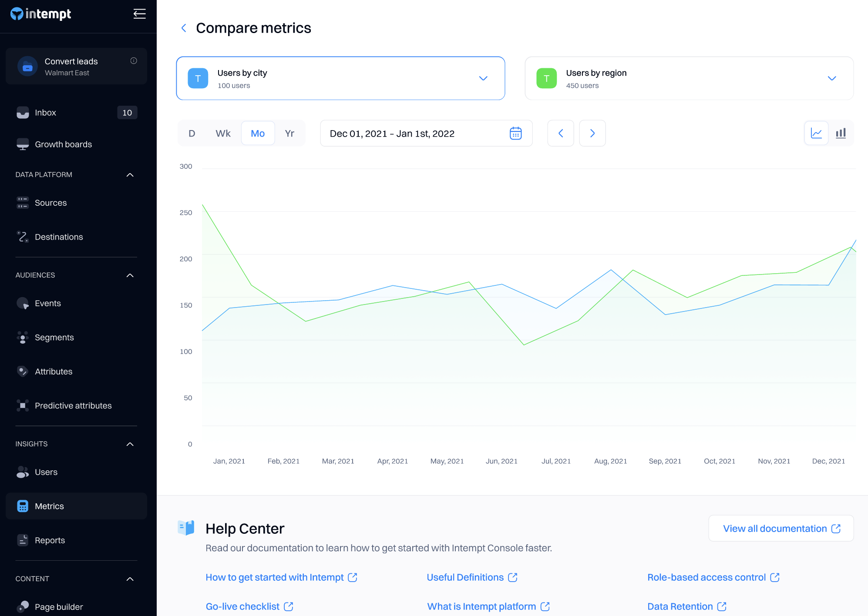This screenshot has width=868, height=616.
Task: Click the info icon on Convert leads
Action: tap(134, 61)
